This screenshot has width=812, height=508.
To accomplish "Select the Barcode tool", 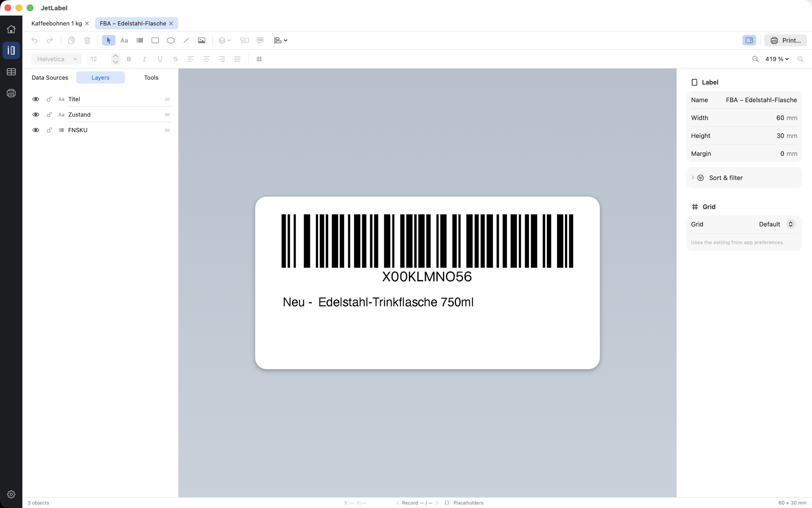I will [140, 40].
